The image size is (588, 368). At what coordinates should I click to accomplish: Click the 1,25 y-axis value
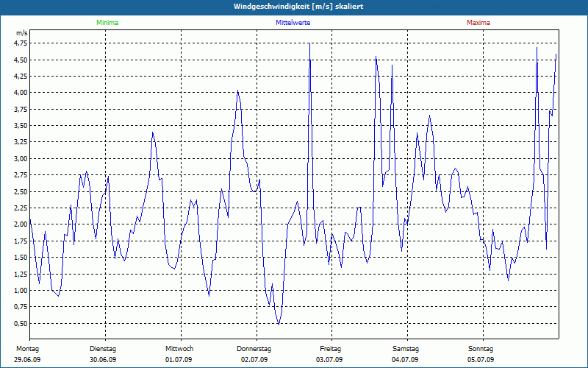click(x=21, y=274)
